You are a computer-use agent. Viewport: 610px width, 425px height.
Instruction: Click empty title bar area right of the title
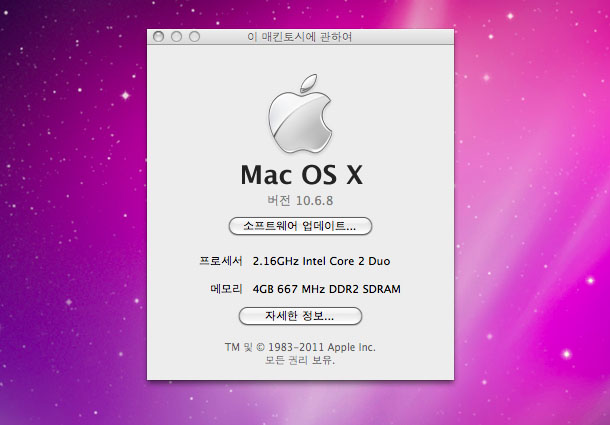point(410,37)
